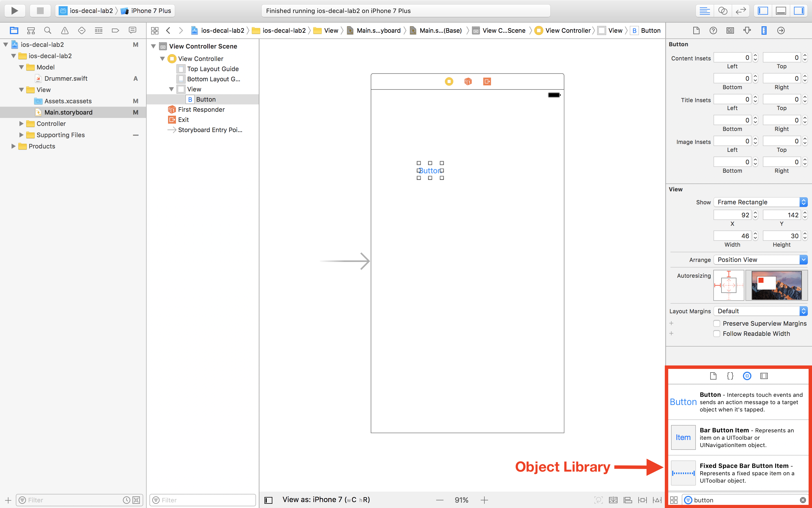Open the Show Frame Rectangle dropdown
812x508 pixels.
click(760, 202)
